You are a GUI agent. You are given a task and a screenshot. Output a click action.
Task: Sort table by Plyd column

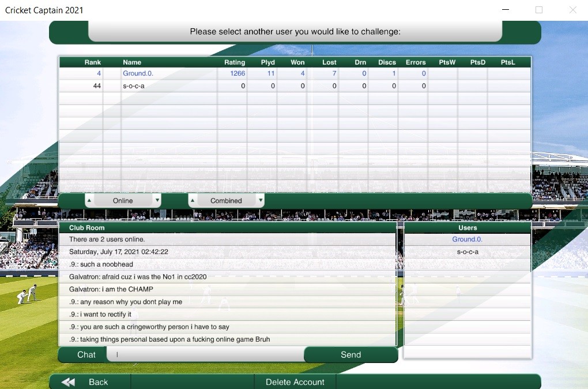tap(267, 62)
